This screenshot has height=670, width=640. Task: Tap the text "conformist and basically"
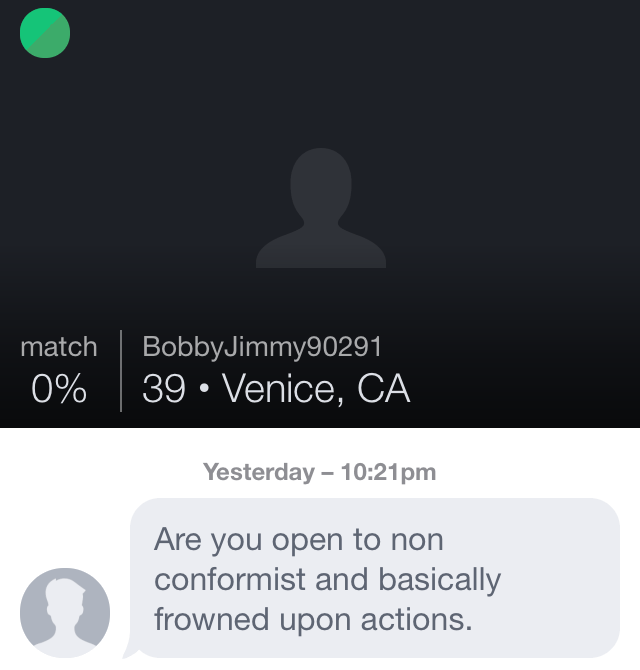327,579
